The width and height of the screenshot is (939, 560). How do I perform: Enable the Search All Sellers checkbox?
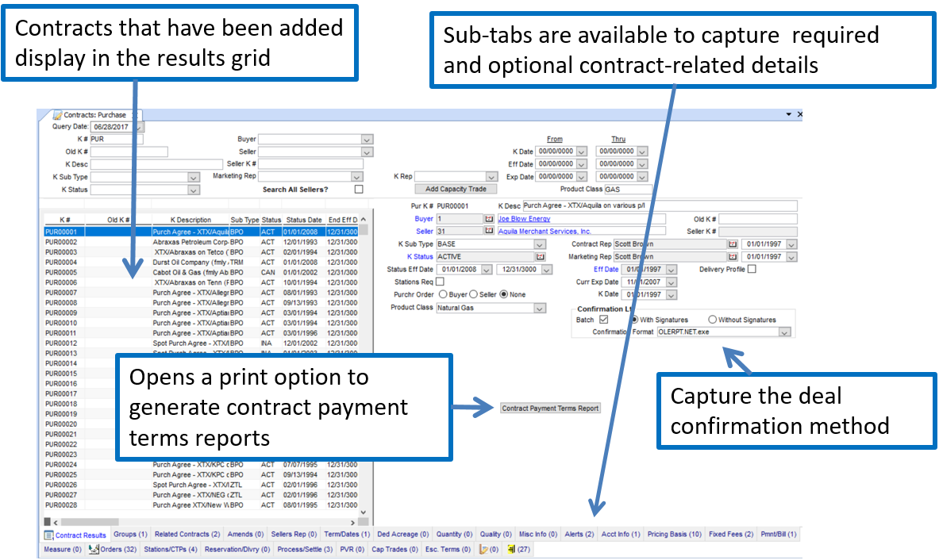359,190
